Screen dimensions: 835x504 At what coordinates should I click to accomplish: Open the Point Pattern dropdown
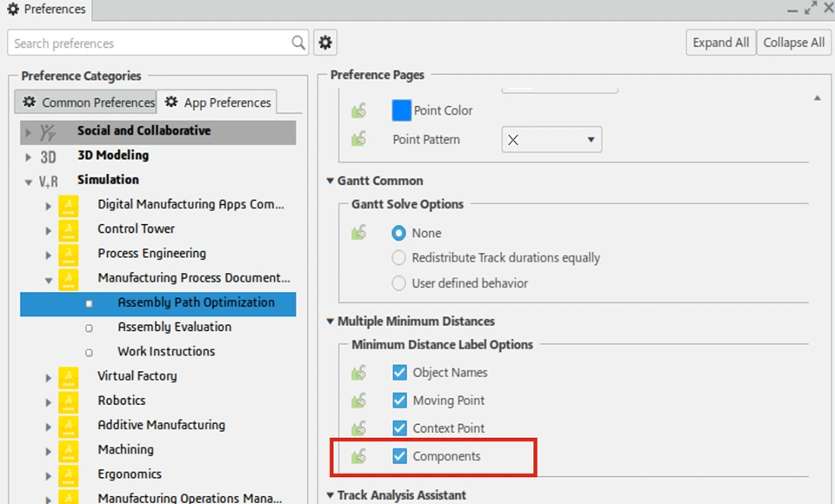tap(551, 140)
